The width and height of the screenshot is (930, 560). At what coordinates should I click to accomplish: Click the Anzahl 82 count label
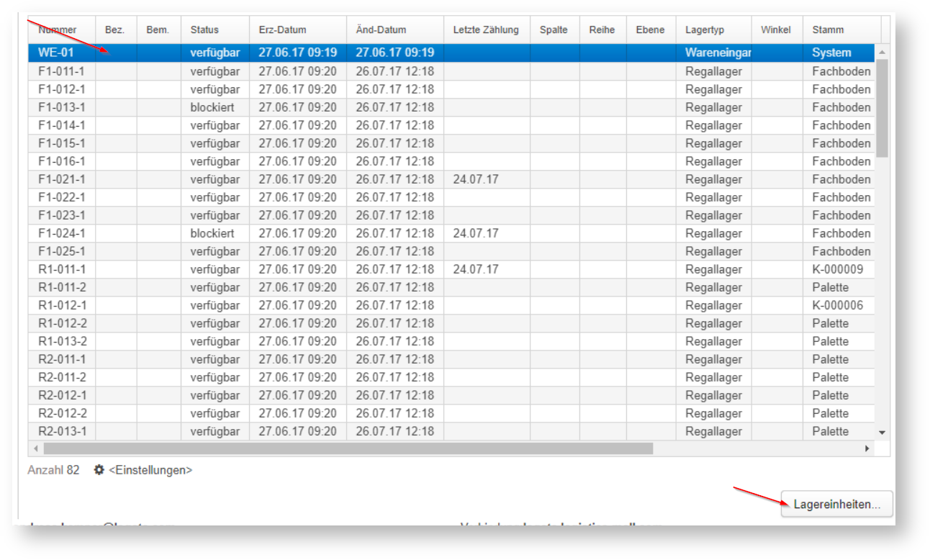coord(53,470)
